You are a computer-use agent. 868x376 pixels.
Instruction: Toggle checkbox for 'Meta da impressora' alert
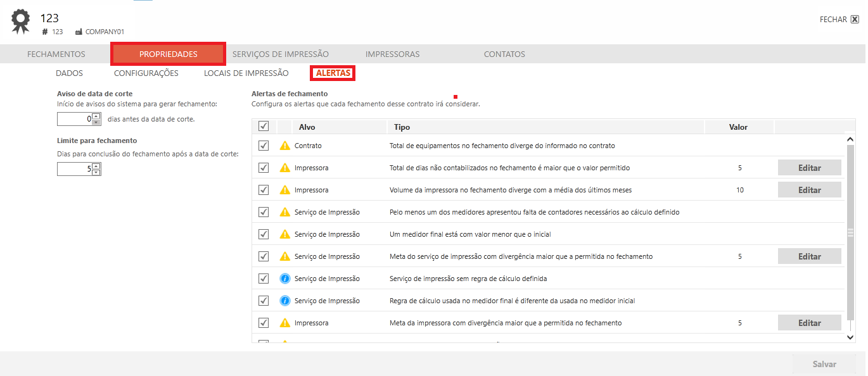point(264,323)
